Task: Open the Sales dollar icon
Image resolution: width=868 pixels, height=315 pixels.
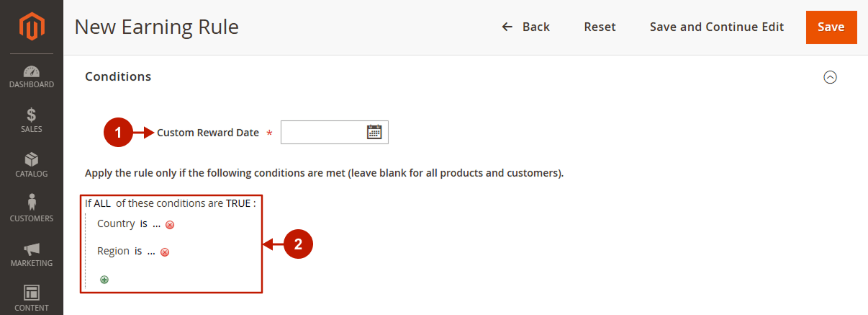Action: pos(32,115)
